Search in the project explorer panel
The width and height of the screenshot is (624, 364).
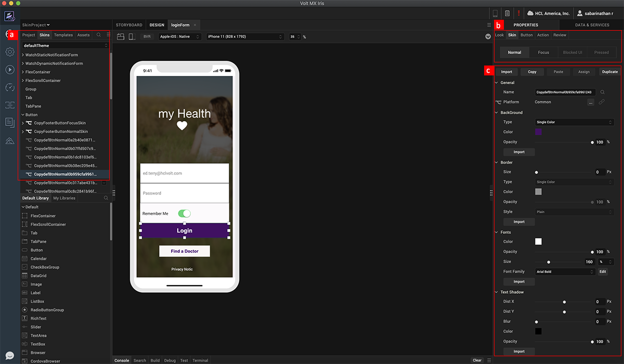click(98, 35)
